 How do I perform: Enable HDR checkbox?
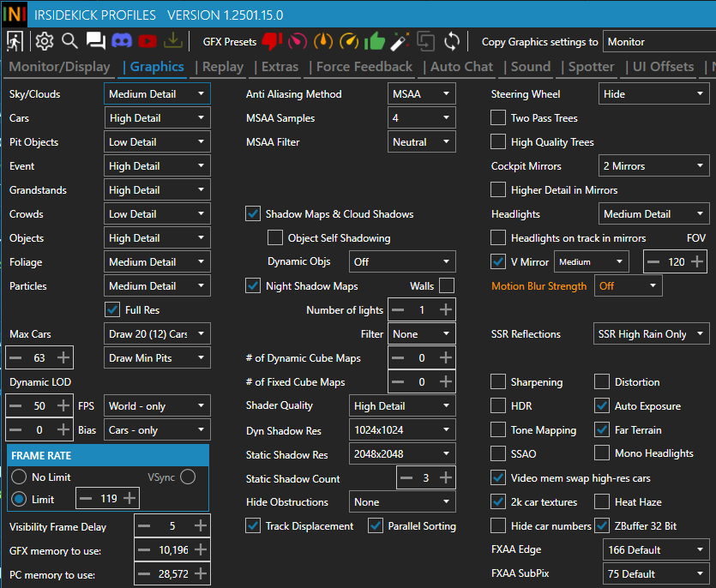(x=497, y=405)
